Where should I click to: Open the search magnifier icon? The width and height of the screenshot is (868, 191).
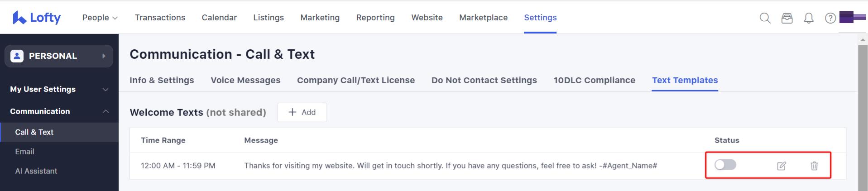pos(765,18)
